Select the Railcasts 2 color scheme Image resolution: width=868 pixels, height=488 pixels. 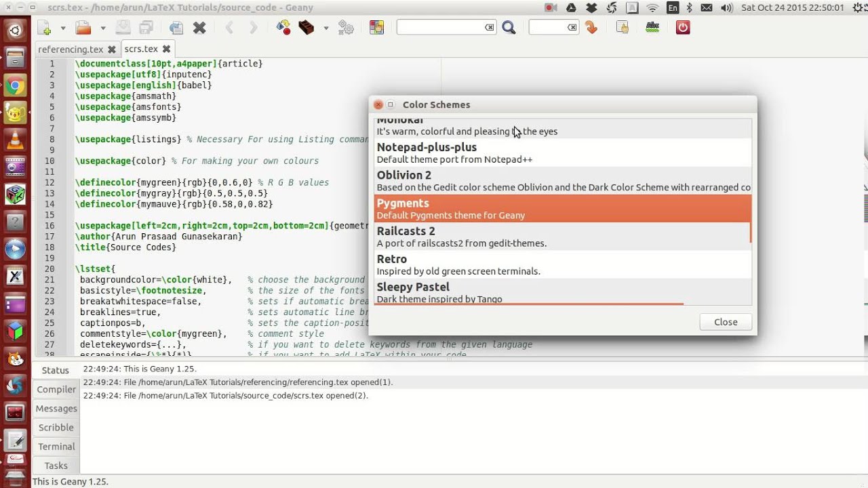562,237
